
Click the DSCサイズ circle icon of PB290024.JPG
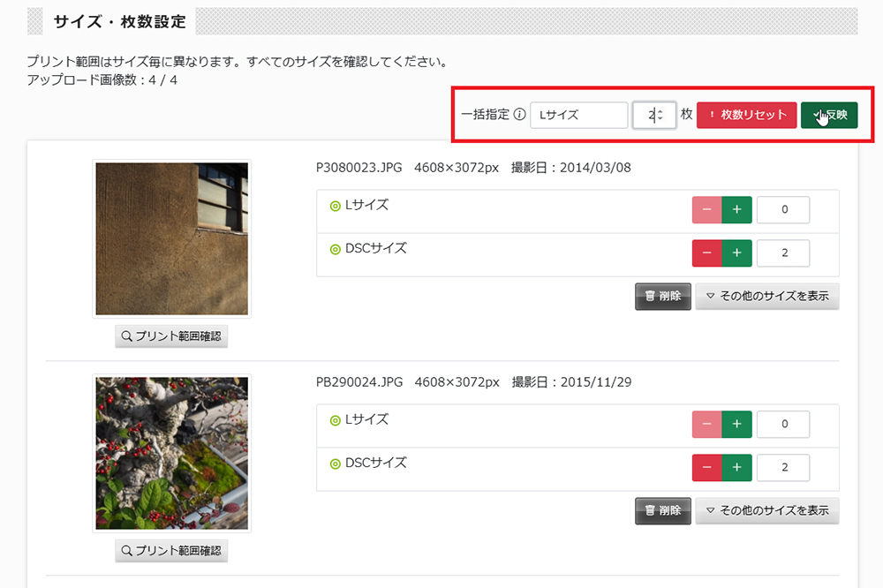tap(335, 464)
